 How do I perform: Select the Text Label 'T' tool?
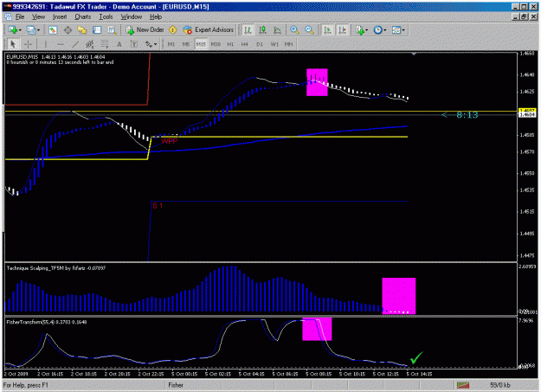click(x=134, y=44)
